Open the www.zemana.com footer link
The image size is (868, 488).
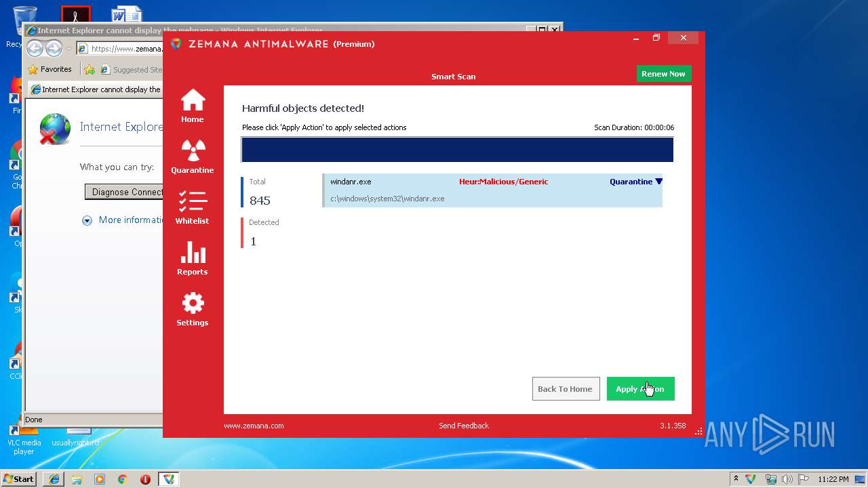[x=254, y=426]
